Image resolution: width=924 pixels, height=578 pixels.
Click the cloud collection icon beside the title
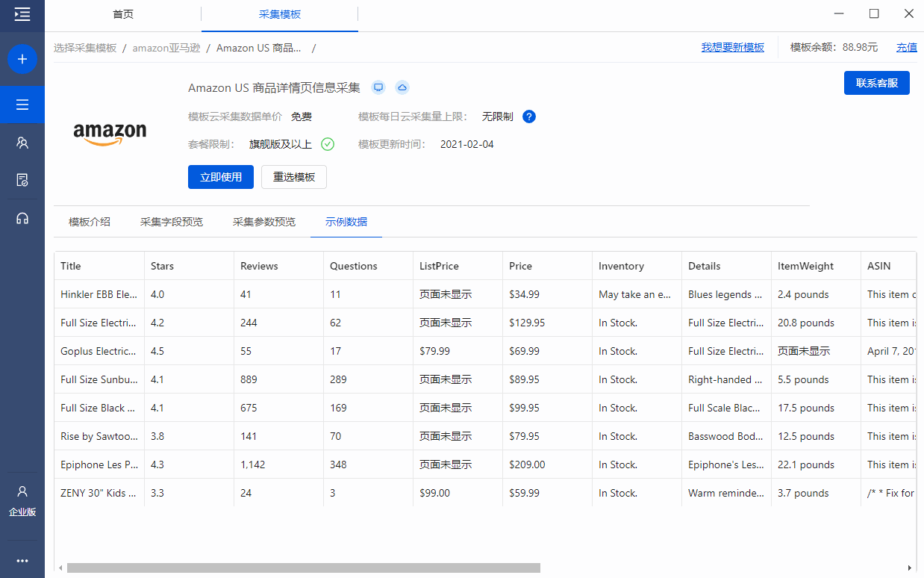pyautogui.click(x=402, y=87)
